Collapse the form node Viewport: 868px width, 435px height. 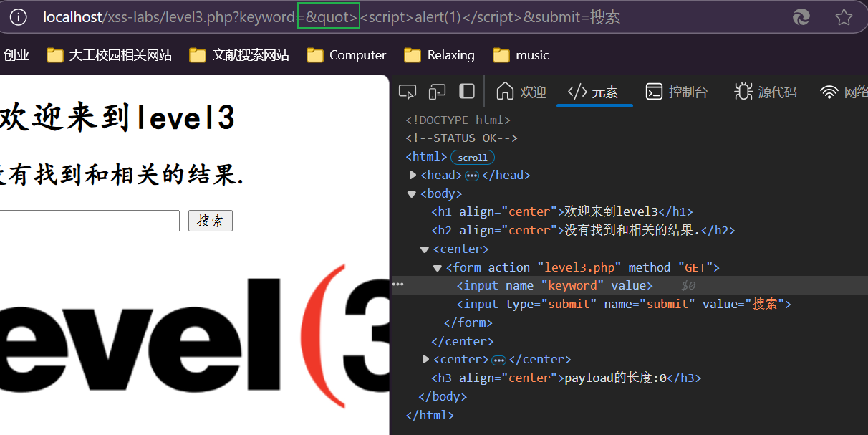pyautogui.click(x=438, y=268)
